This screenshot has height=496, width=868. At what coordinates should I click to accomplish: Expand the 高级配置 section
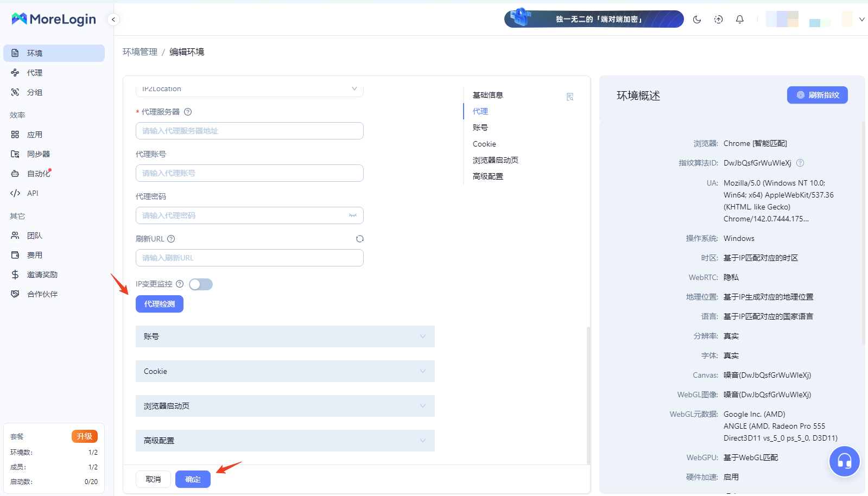tap(285, 441)
